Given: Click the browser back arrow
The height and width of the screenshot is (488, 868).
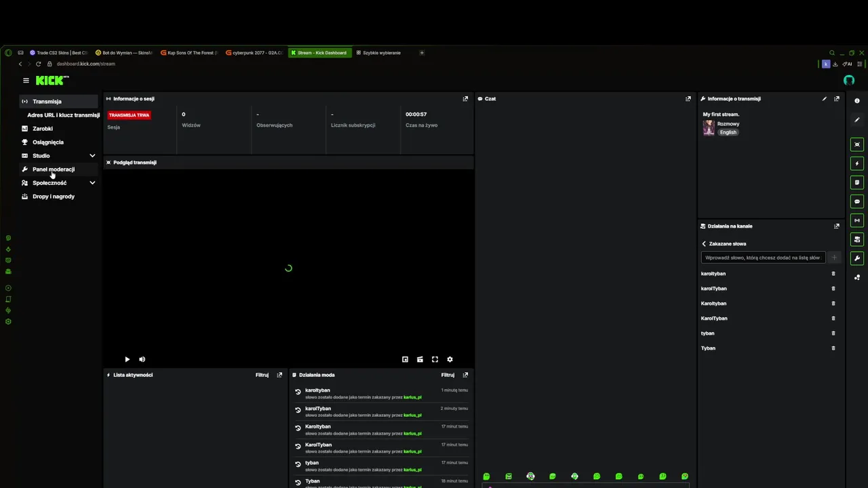Looking at the screenshot, I should [x=20, y=64].
